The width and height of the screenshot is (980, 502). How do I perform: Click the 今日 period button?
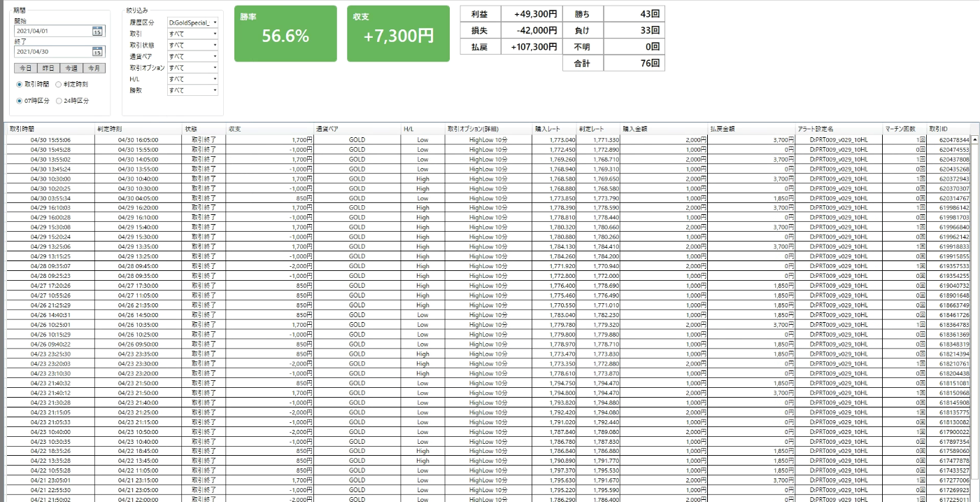(25, 68)
